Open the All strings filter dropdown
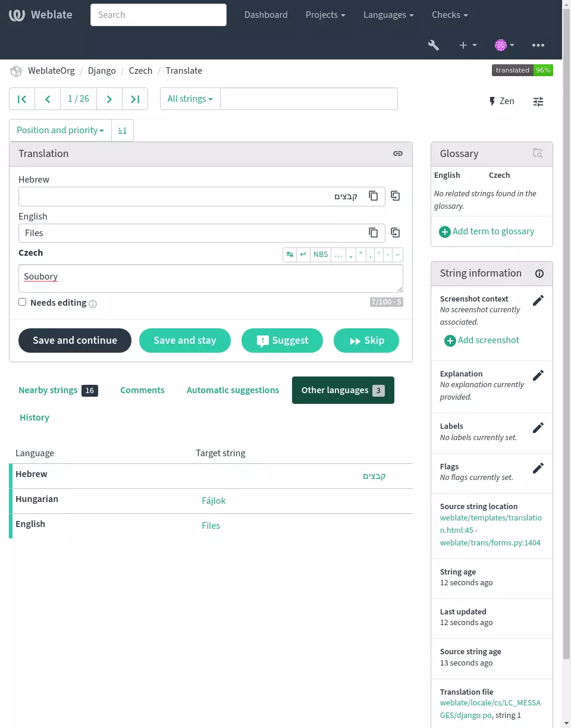Image resolution: width=571 pixels, height=728 pixels. point(190,99)
